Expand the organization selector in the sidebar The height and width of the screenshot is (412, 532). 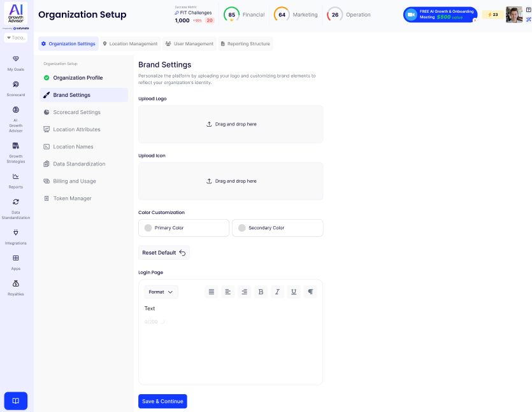click(16, 38)
